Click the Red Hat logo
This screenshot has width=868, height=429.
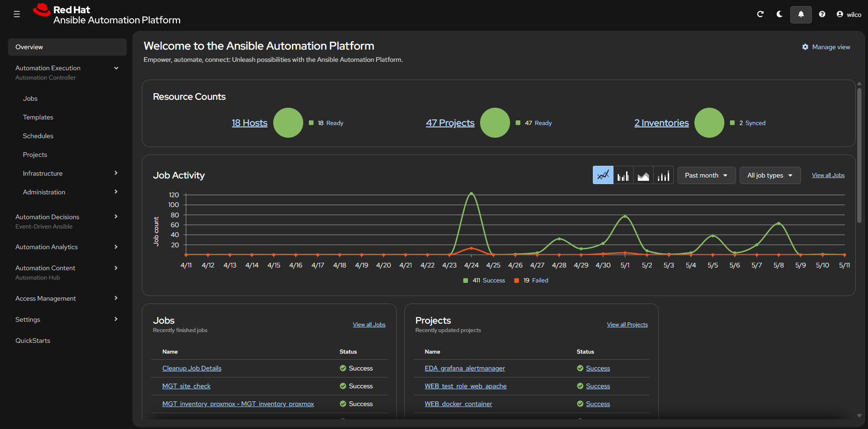click(x=107, y=14)
